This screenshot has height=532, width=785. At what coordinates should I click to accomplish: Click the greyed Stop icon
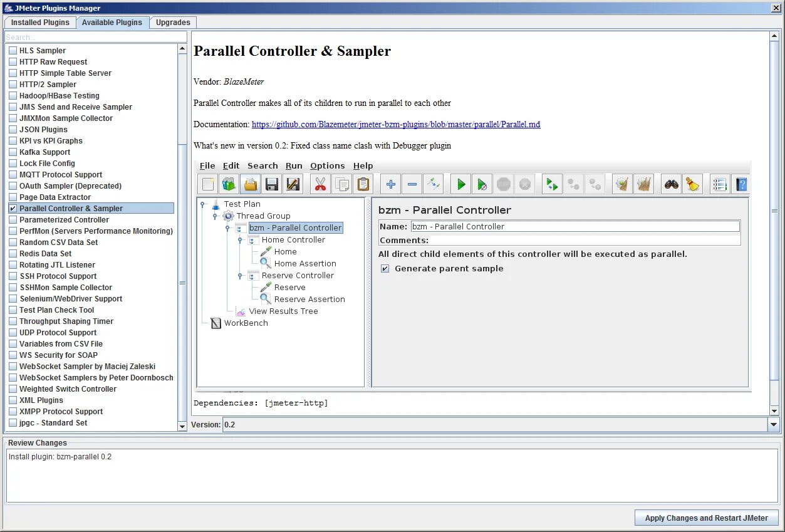pyautogui.click(x=504, y=184)
